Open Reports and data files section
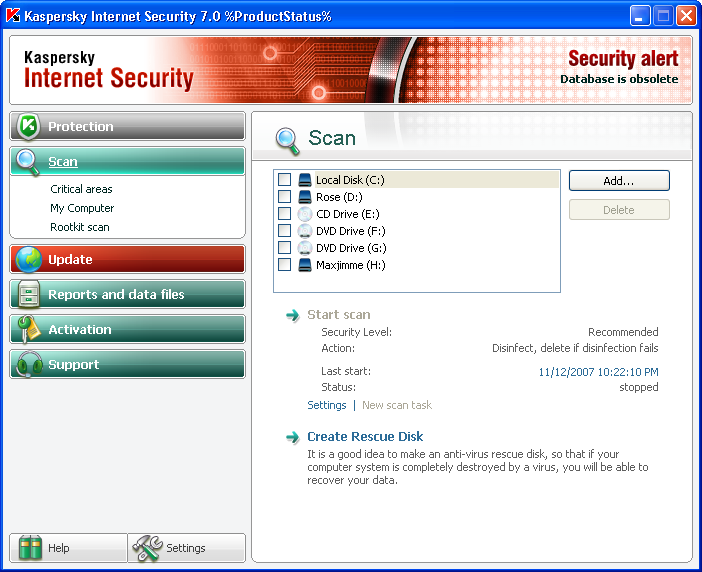Image resolution: width=702 pixels, height=572 pixels. point(128,294)
